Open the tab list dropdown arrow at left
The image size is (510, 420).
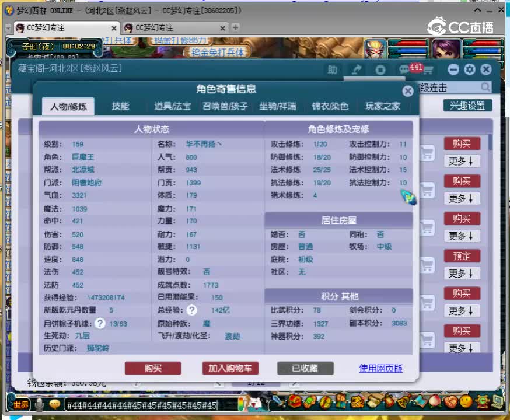pos(8,28)
